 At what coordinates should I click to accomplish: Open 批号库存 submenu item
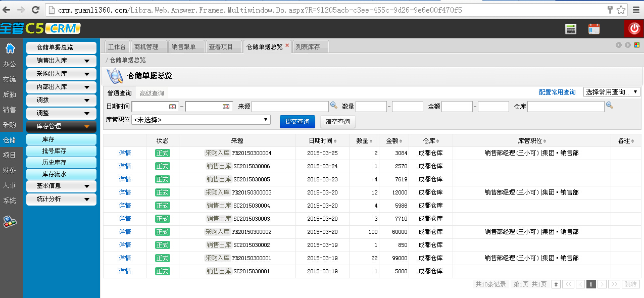tap(61, 151)
